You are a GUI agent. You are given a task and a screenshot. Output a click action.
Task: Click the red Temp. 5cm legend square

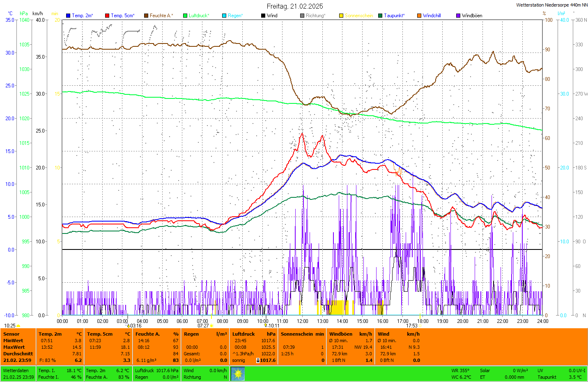click(x=107, y=16)
